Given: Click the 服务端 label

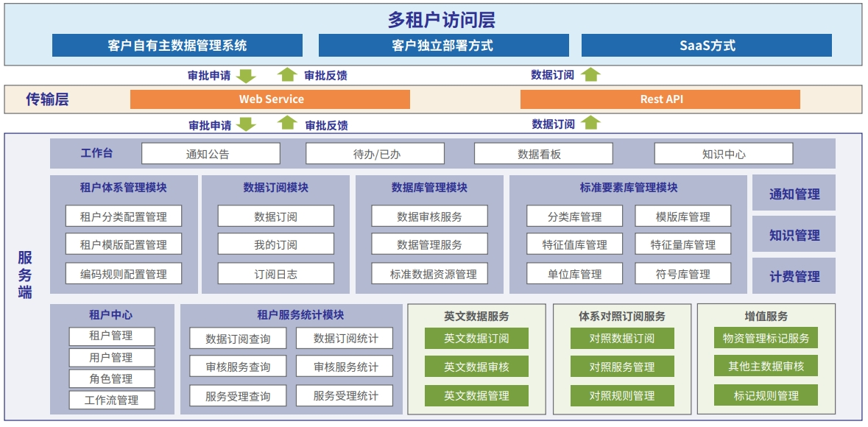Looking at the screenshot, I should (25, 275).
